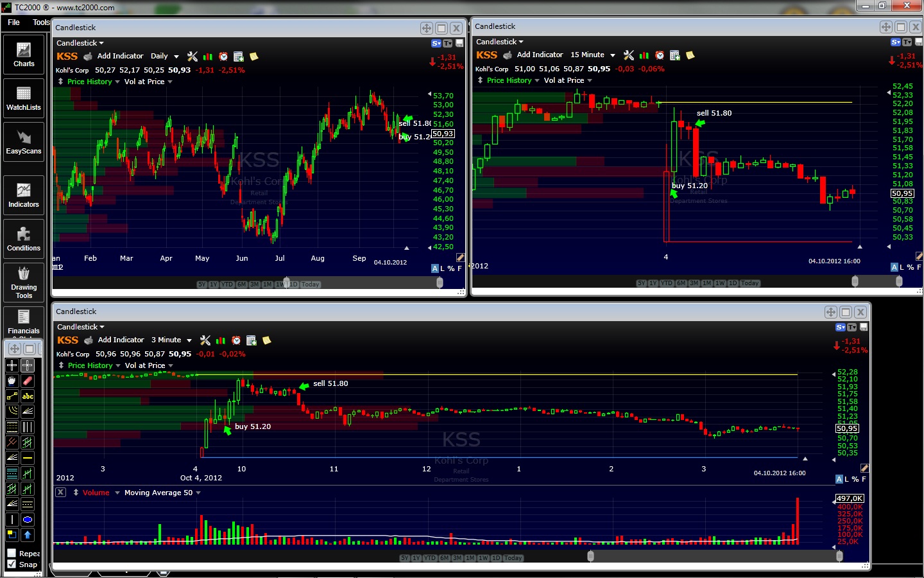Open Indicators from the sidebar
This screenshot has height=578, width=924.
pyautogui.click(x=24, y=195)
